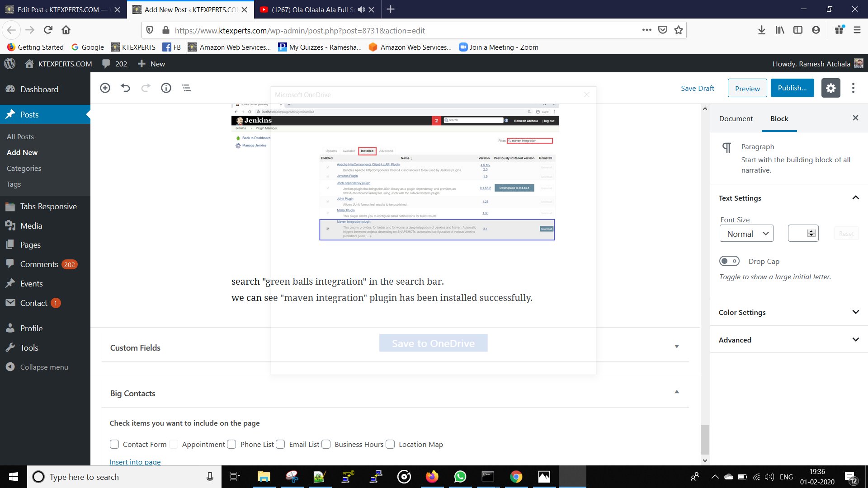Open Content structure info icon

166,88
